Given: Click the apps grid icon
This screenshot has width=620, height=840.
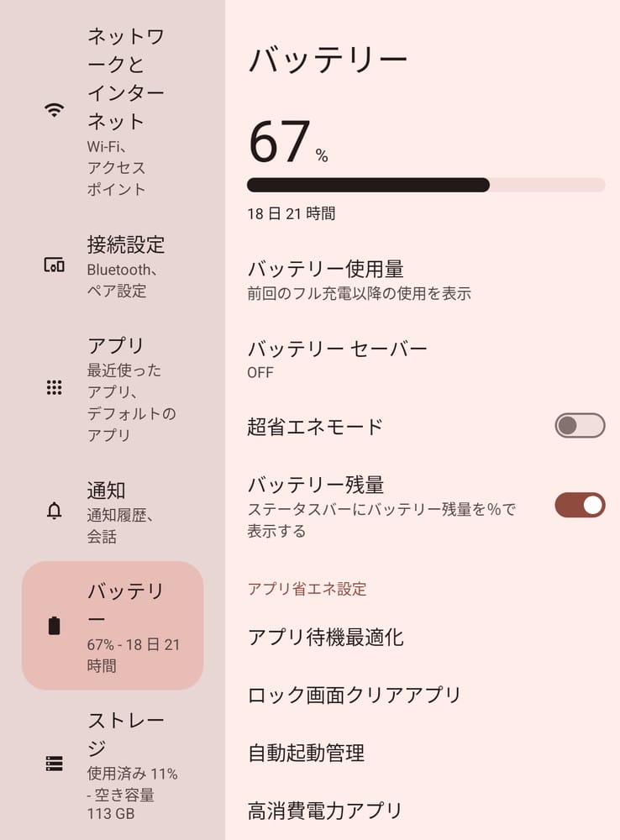Looking at the screenshot, I should pyautogui.click(x=55, y=387).
